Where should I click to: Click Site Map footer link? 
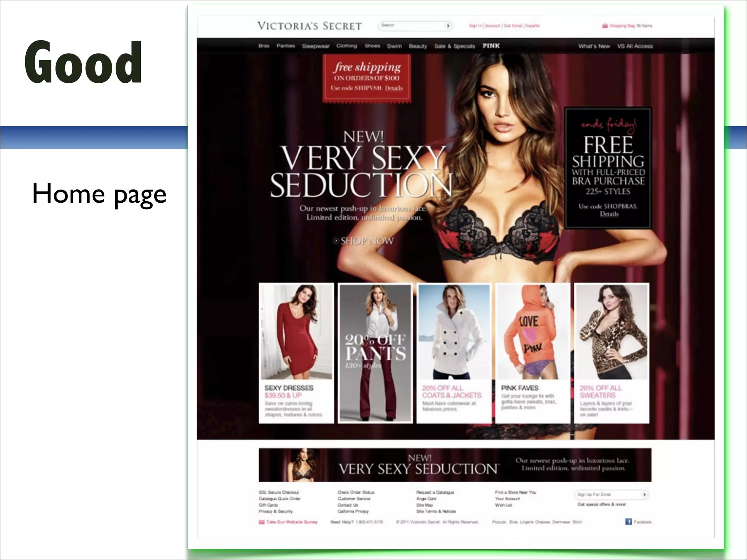tap(424, 505)
